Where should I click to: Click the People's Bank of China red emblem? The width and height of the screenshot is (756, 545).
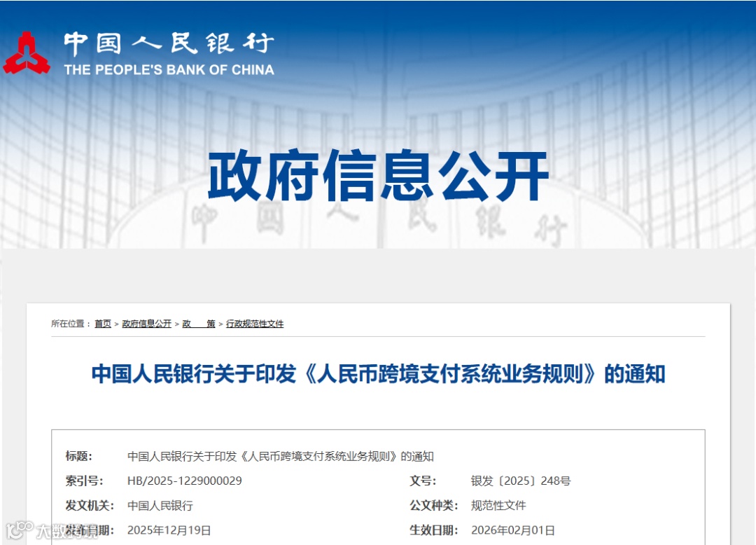point(27,53)
